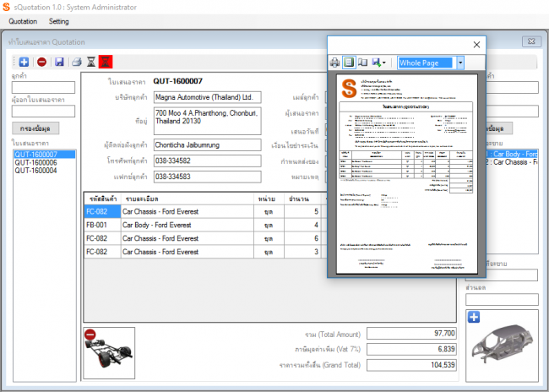Add product using blue plus above car body
The width and height of the screenshot is (549, 392).
pyautogui.click(x=474, y=317)
